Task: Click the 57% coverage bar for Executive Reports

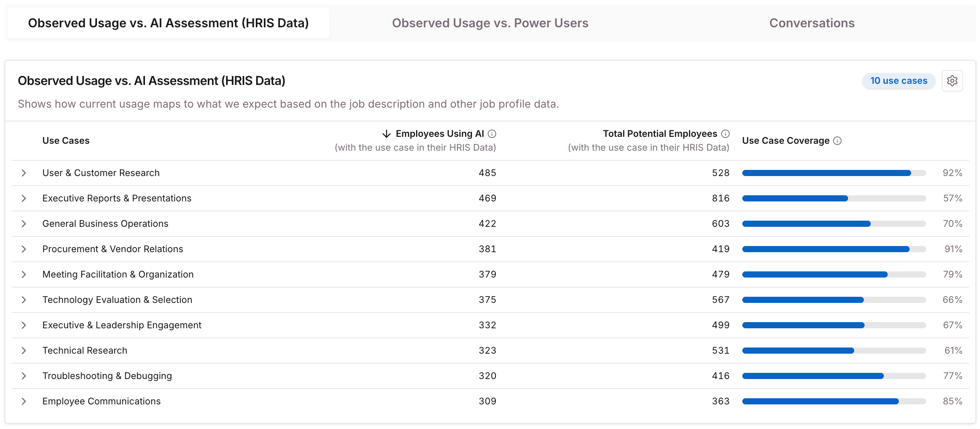Action: 834,198
